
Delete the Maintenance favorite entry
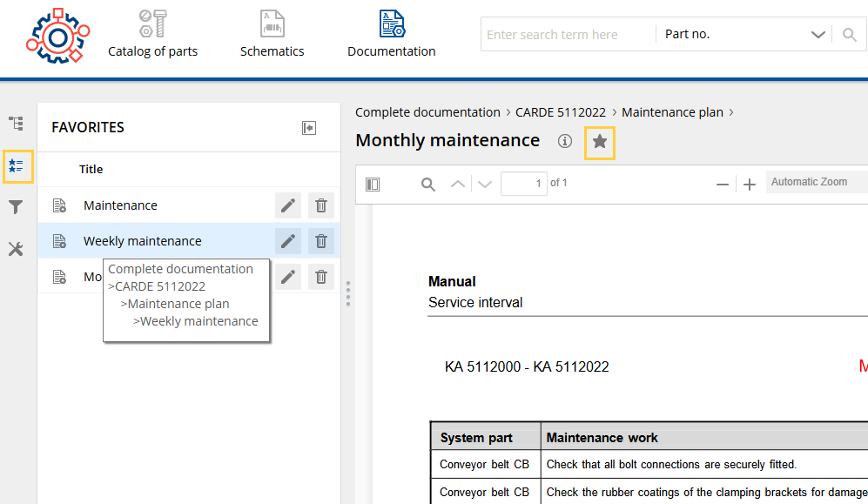[x=321, y=205]
